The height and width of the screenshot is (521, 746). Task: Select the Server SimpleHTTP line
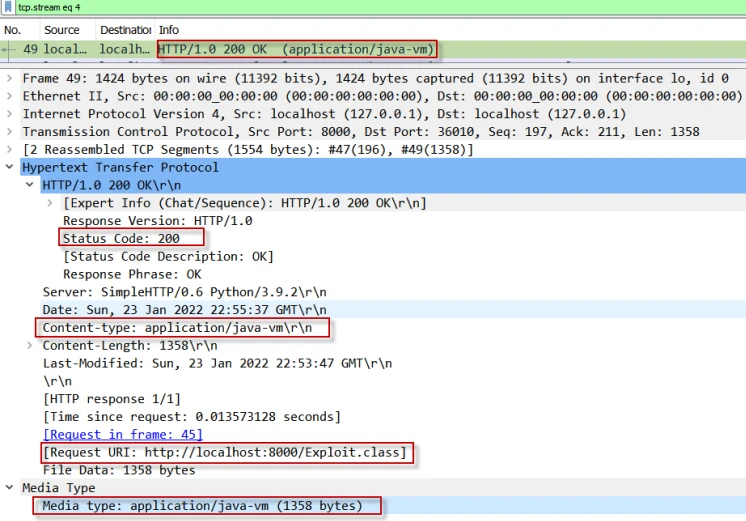[x=184, y=292]
